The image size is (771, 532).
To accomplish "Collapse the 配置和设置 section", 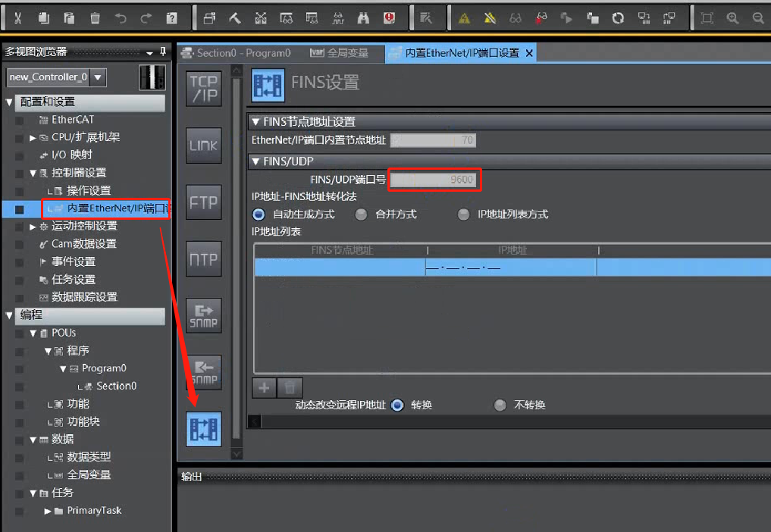I will point(9,102).
